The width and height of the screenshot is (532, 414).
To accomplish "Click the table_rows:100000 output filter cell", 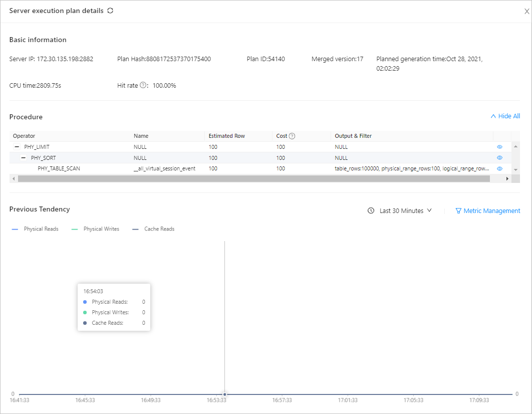I will pos(412,168).
